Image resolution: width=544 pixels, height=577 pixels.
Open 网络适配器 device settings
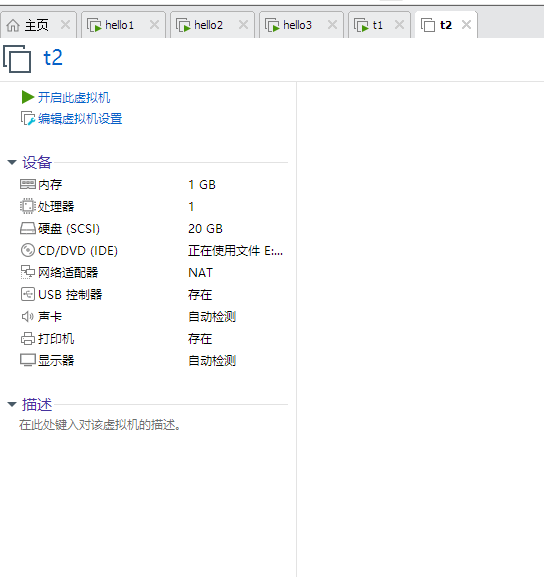pos(68,272)
